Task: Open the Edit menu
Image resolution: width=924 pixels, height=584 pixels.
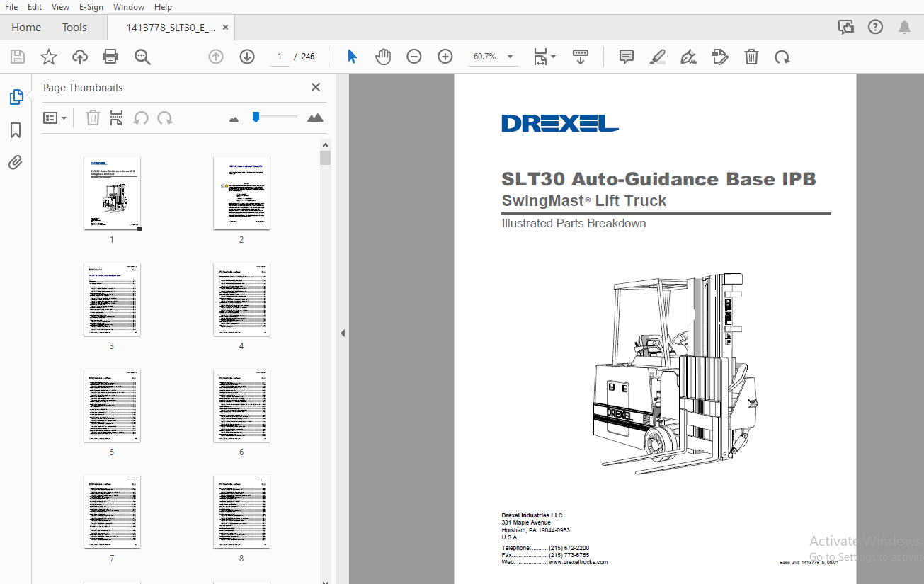Action: [35, 6]
